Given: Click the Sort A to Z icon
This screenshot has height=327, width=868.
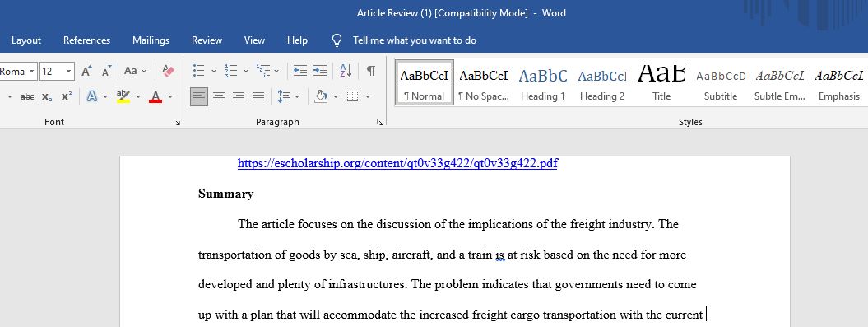Looking at the screenshot, I should pos(346,71).
